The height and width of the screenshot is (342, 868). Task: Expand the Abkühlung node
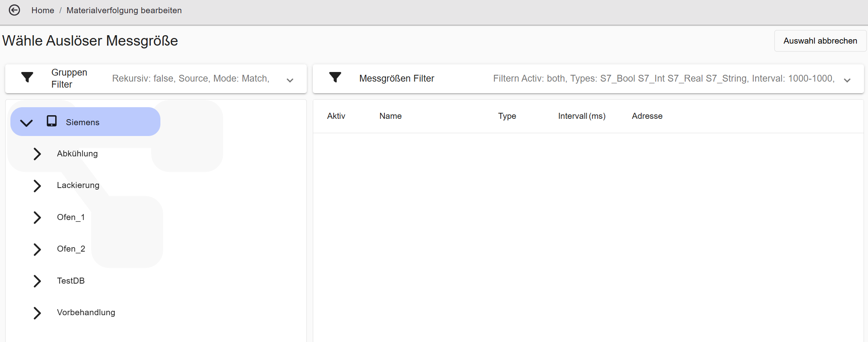tap(37, 154)
